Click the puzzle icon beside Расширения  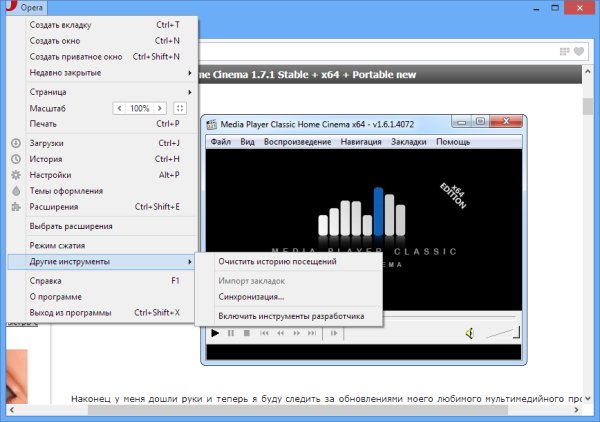pos(16,207)
